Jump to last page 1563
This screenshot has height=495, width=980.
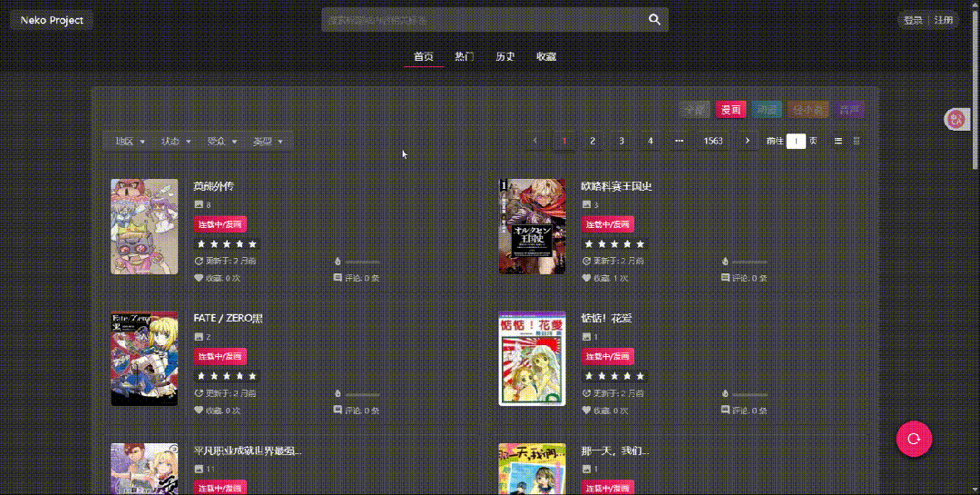[x=713, y=141]
